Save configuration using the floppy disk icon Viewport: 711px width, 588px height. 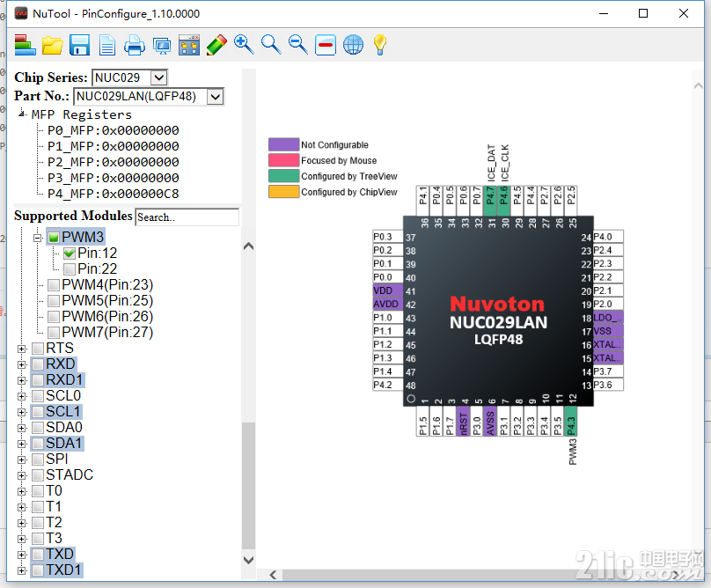point(79,45)
